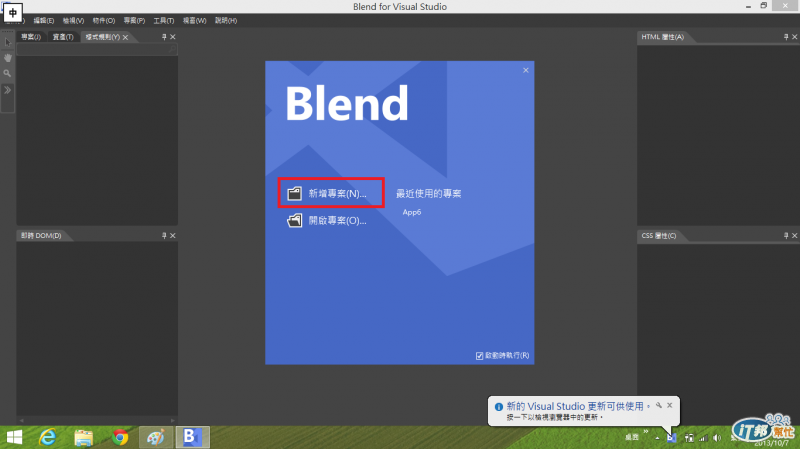Click the notification info icon
The width and height of the screenshot is (800, 449).
tap(498, 407)
